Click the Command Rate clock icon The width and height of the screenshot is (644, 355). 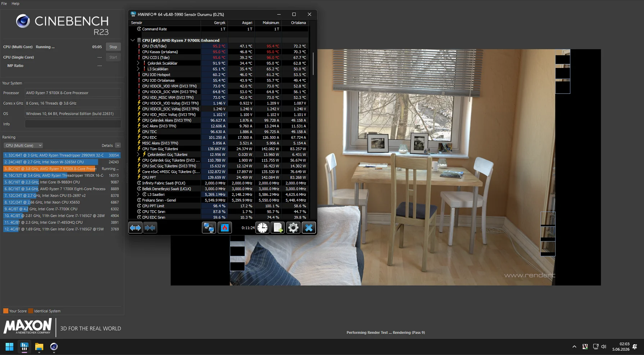[x=139, y=29]
